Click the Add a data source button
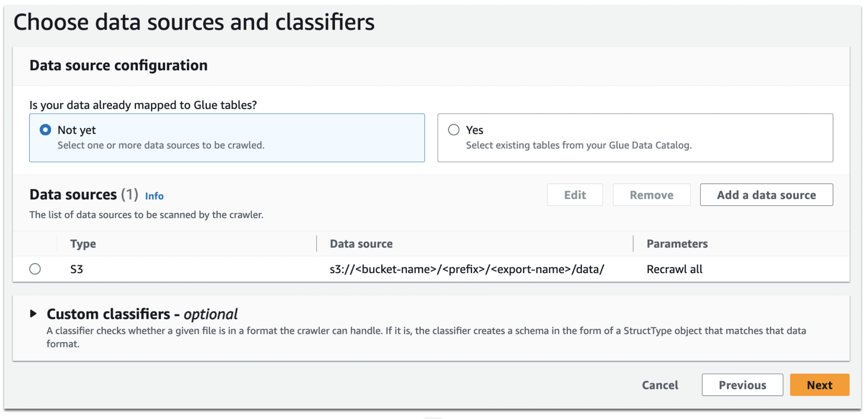Viewport: 868px width, 419px height. [766, 195]
